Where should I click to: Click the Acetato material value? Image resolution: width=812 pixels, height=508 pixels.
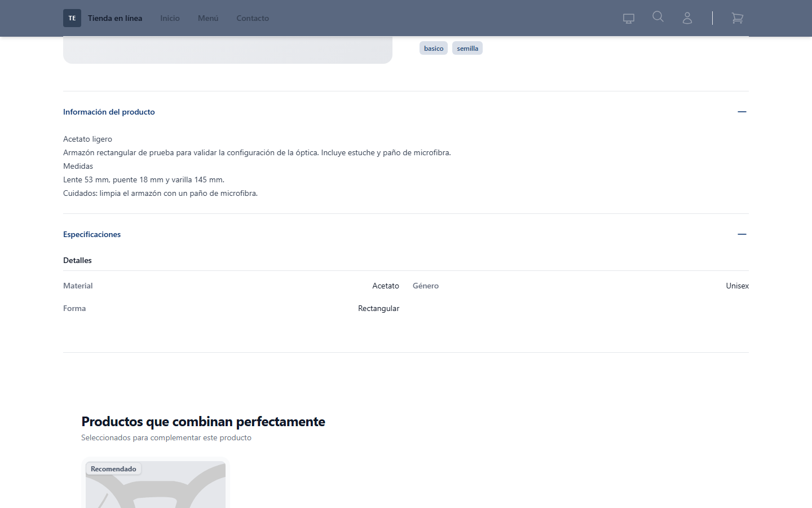click(x=386, y=286)
